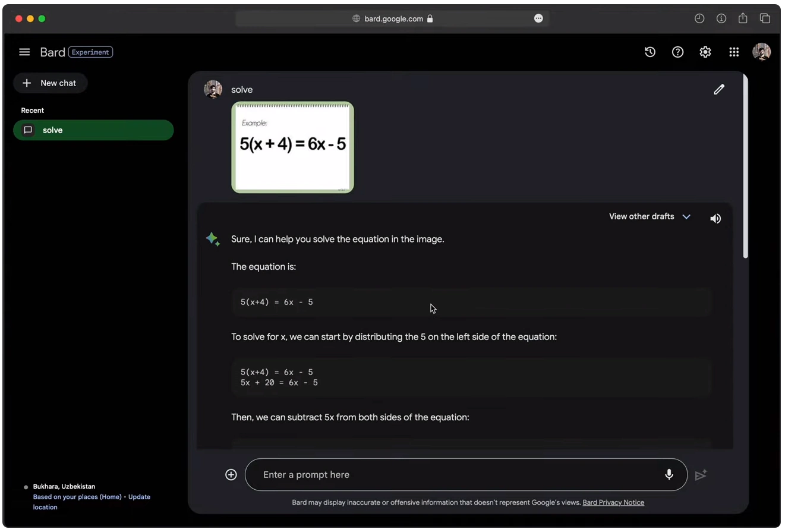
Task: Open the Bard Privacy Notice
Action: (x=613, y=502)
